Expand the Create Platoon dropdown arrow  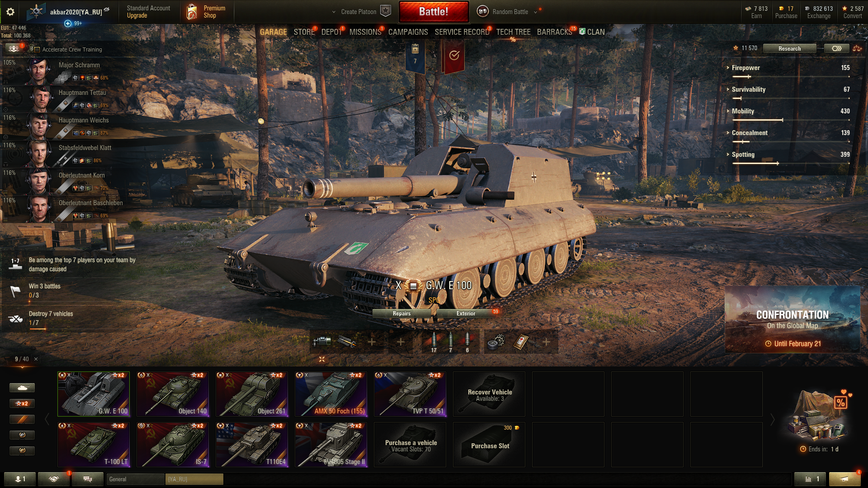pos(334,12)
